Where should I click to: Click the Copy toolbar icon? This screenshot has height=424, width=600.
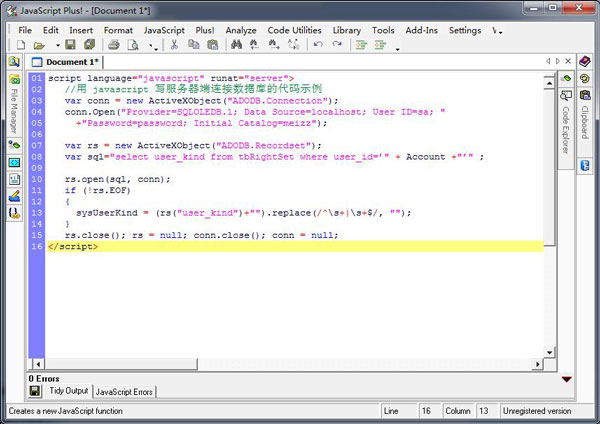pos(194,45)
